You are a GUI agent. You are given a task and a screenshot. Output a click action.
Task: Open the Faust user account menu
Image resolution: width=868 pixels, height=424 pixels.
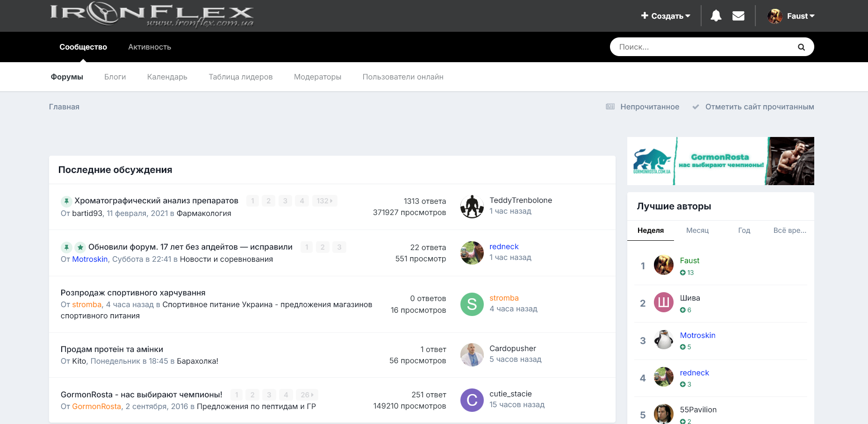click(x=791, y=16)
